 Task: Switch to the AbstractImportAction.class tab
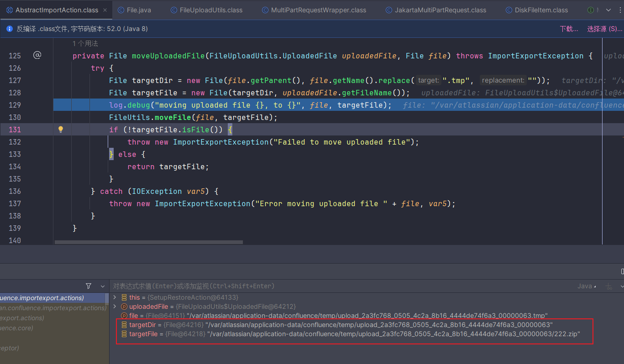[x=57, y=10]
